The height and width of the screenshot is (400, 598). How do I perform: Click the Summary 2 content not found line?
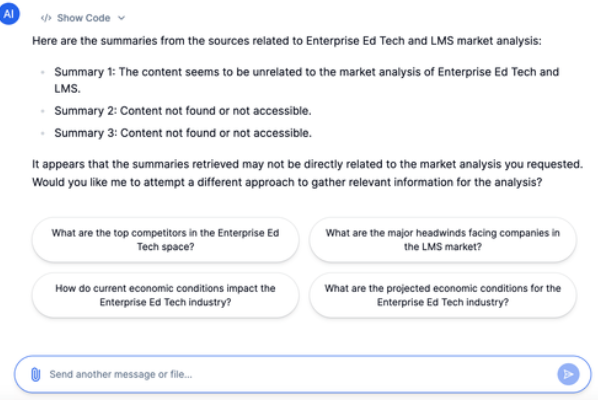183,111
